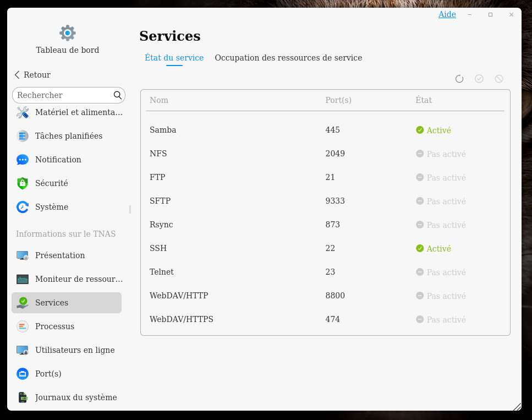Screen dimensions: 532x420
Task: Open the Notification settings
Action: (58, 160)
